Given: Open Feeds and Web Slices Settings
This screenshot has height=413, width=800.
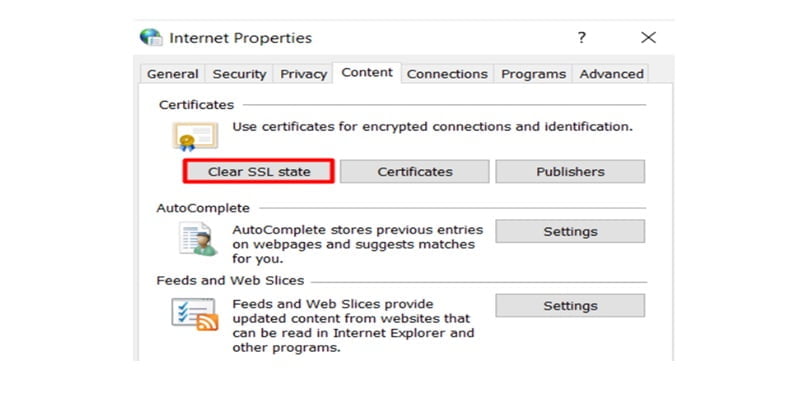Looking at the screenshot, I should pos(570,305).
